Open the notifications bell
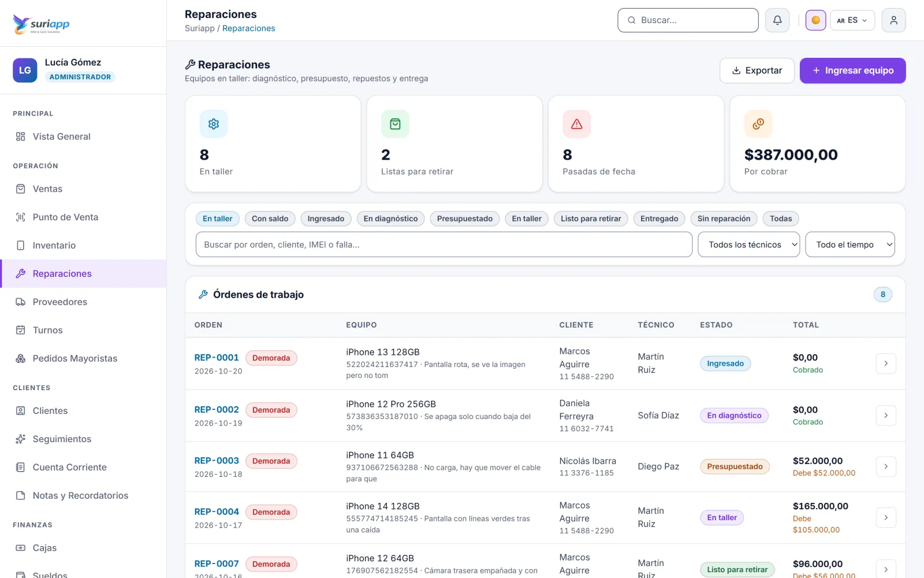This screenshot has height=578, width=924. [x=777, y=20]
